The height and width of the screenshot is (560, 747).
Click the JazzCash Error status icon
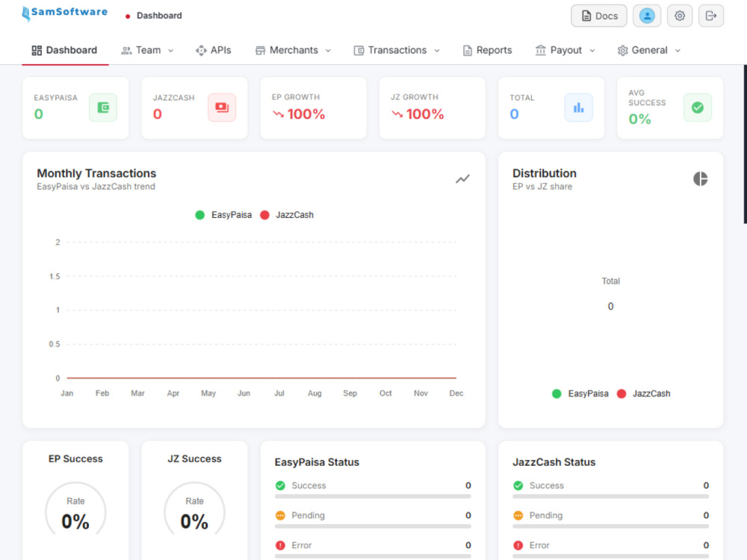click(x=518, y=546)
